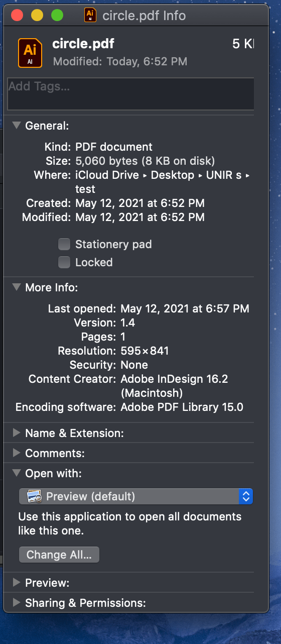Collapse the More Info section
The height and width of the screenshot is (644, 281).
pos(17,287)
